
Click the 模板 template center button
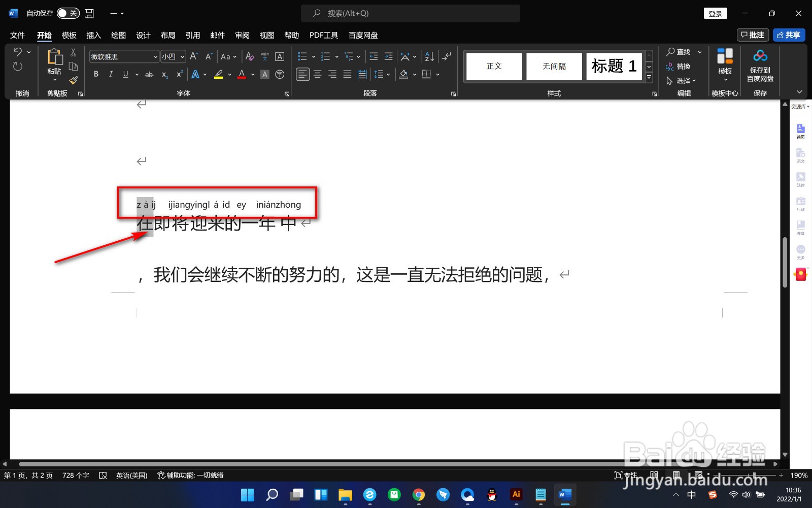(x=725, y=65)
